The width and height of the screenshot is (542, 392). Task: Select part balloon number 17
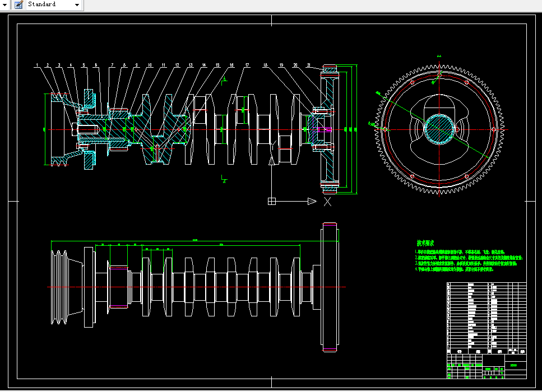click(x=247, y=66)
